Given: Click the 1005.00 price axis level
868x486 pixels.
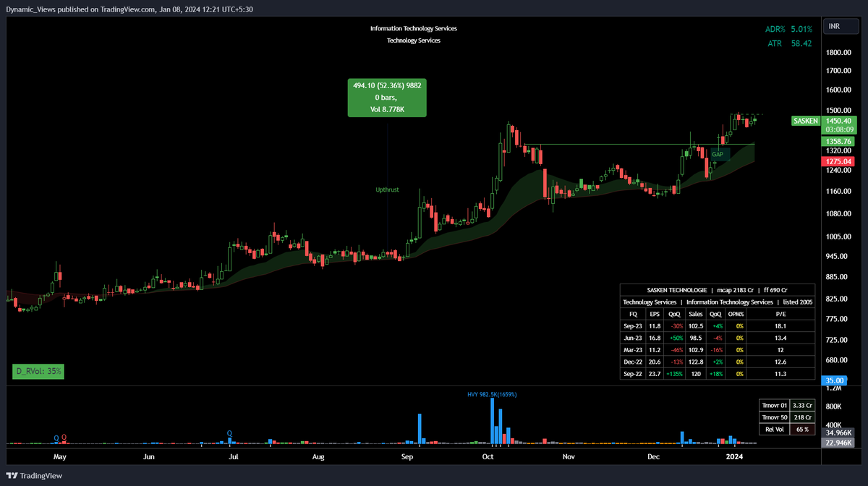Looking at the screenshot, I should 837,236.
